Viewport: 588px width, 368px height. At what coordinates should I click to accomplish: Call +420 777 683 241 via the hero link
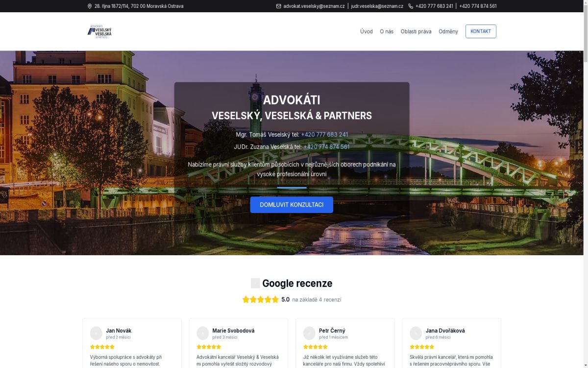coord(324,134)
